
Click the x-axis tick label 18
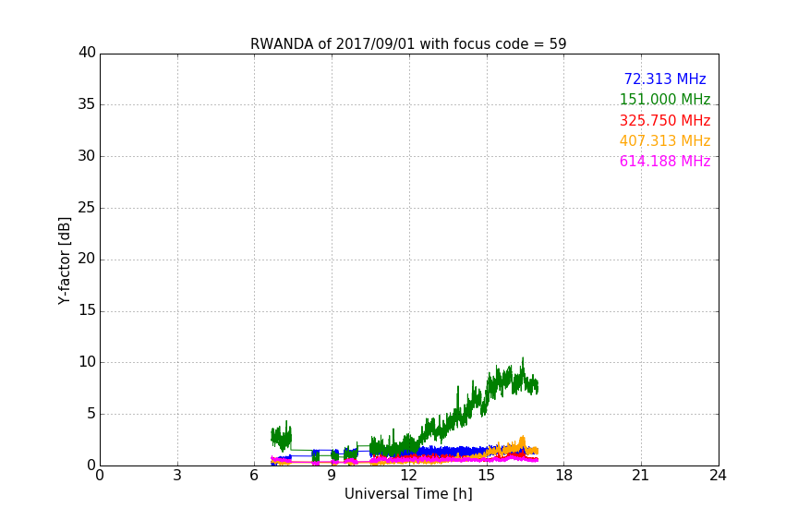point(564,476)
